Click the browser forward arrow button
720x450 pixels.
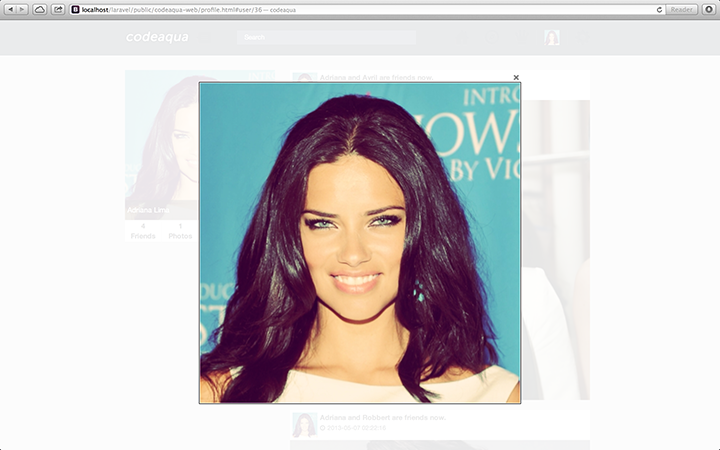pyautogui.click(x=23, y=9)
